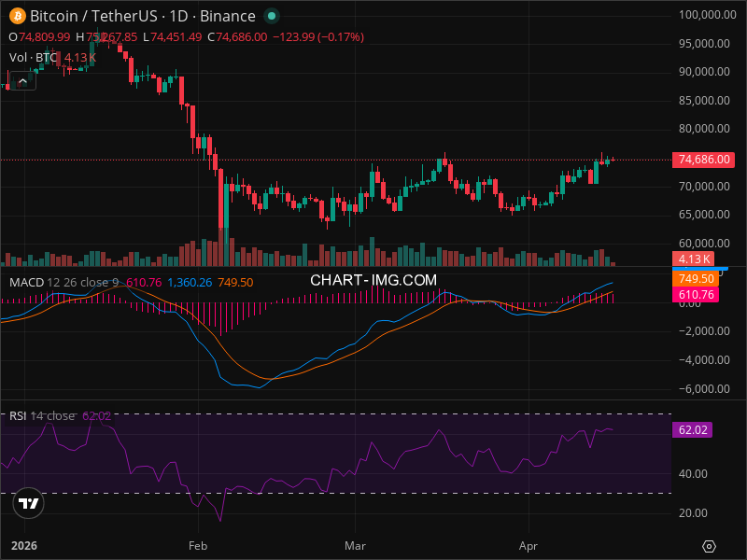
Task: Click the blue MACD legend value 1,360.26
Action: 190,283
